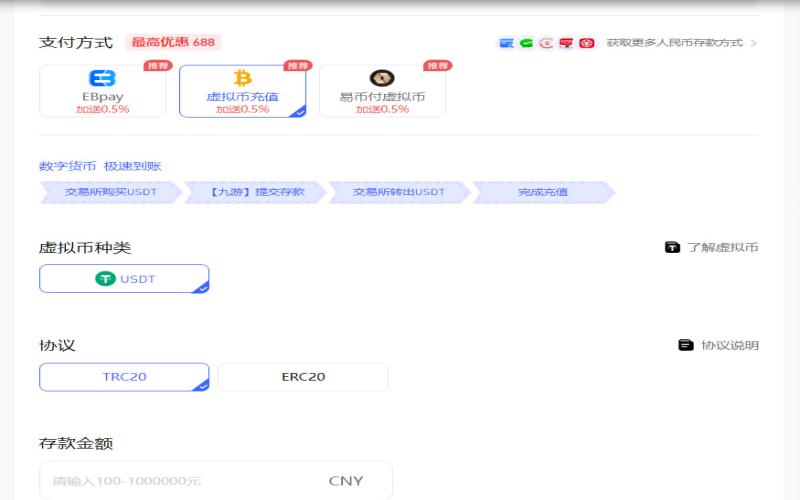Screen dimensions: 800x500
Task: Focus the deposit amount input field
Action: click(x=216, y=481)
